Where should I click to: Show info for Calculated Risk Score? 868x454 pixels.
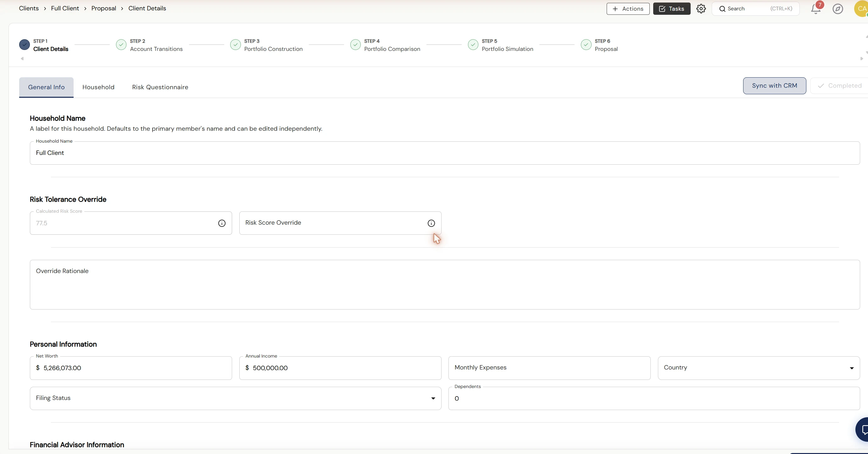coord(222,223)
